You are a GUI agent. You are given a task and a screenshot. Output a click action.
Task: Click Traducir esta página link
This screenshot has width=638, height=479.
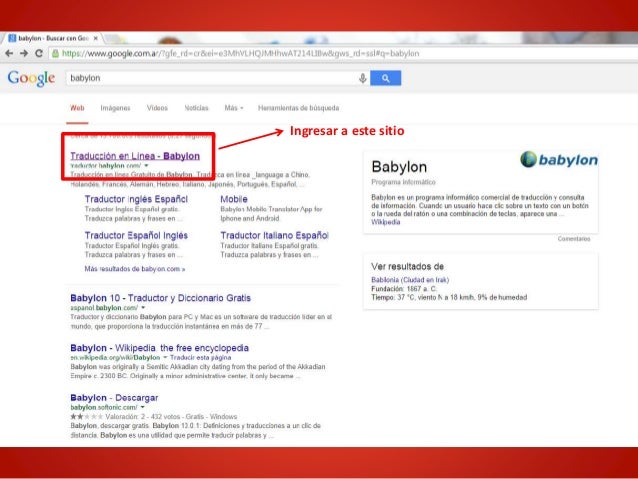pos(201,358)
